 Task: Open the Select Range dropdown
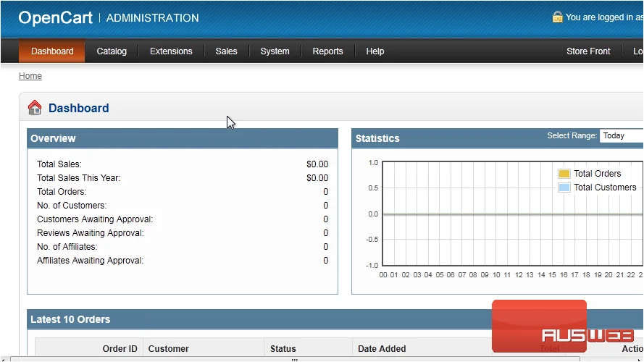(x=622, y=136)
